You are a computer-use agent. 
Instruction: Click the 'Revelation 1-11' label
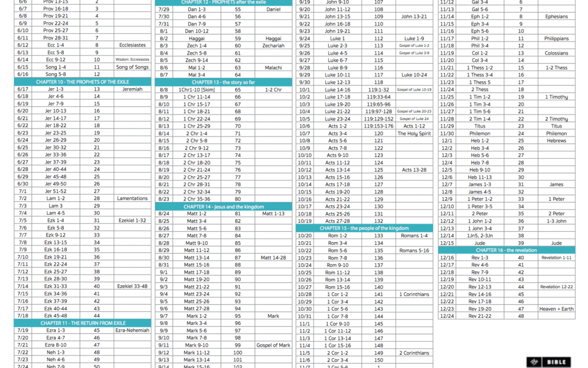pos(556,257)
